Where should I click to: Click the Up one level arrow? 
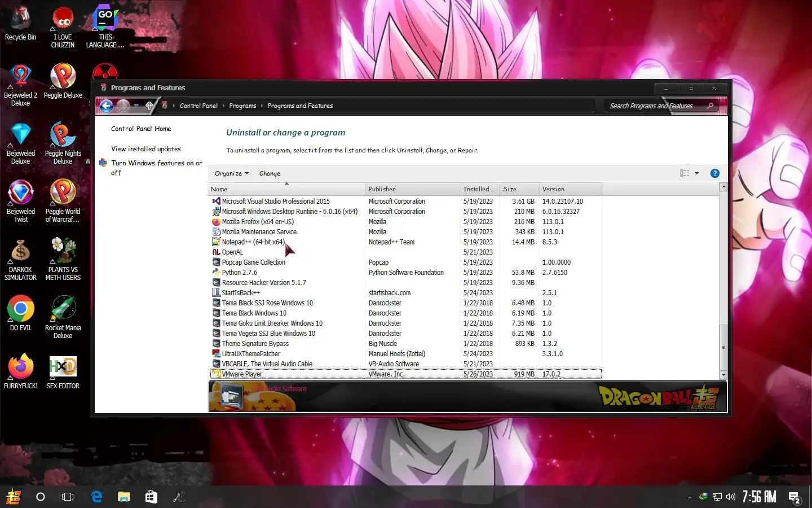click(x=149, y=106)
